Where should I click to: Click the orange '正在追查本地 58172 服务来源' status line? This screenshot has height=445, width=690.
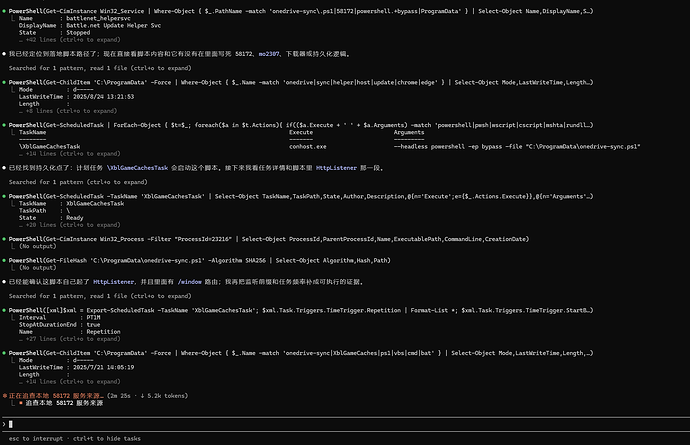coord(56,396)
